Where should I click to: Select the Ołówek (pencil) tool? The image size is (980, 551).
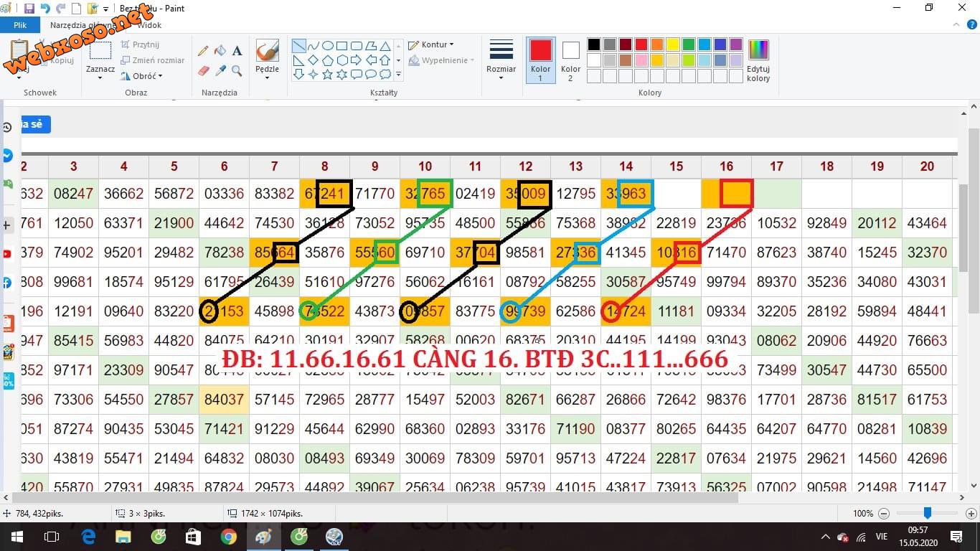(203, 50)
